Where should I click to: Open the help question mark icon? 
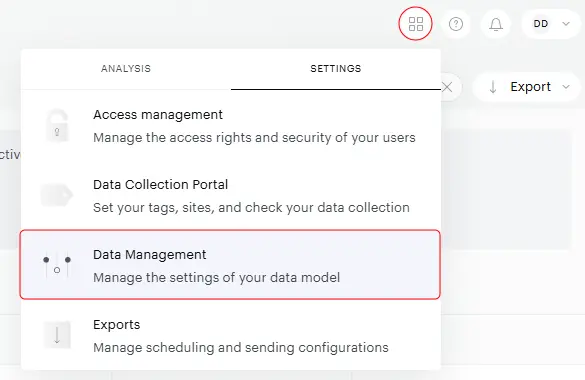456,24
